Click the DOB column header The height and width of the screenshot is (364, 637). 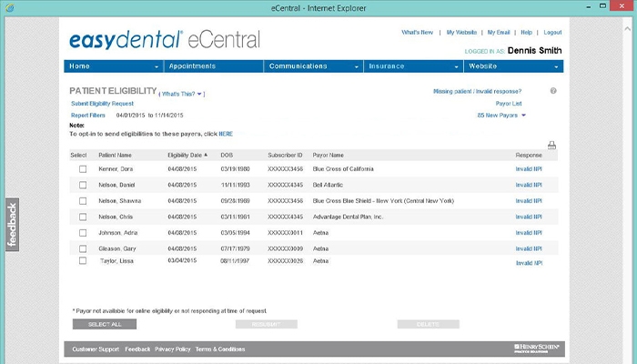[x=227, y=156]
